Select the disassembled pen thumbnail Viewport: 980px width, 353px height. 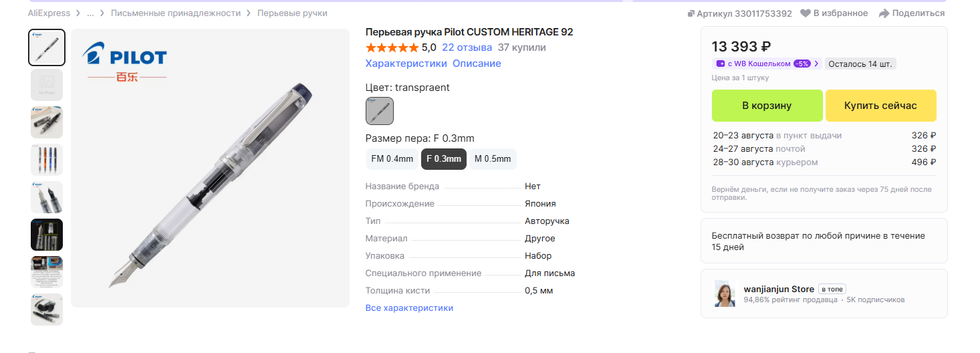[47, 122]
